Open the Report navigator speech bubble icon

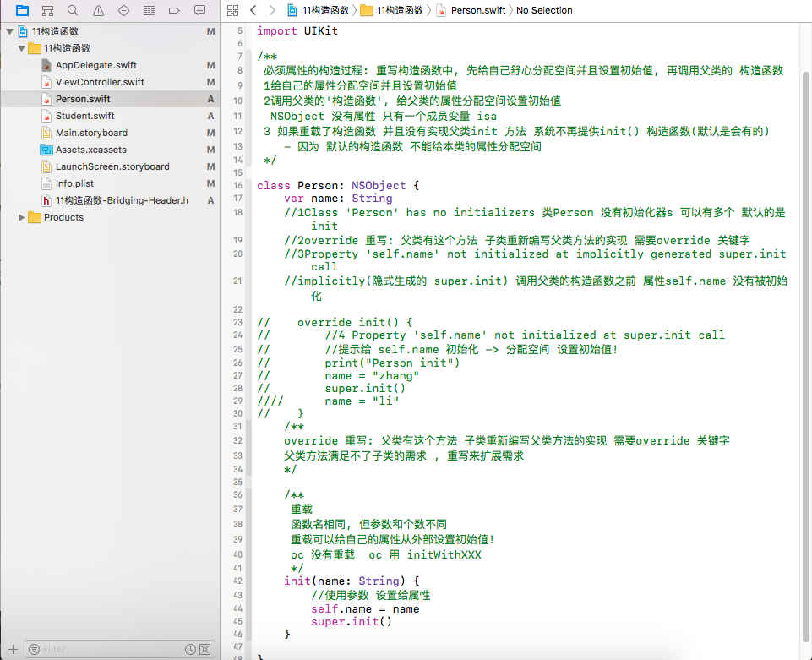(199, 10)
